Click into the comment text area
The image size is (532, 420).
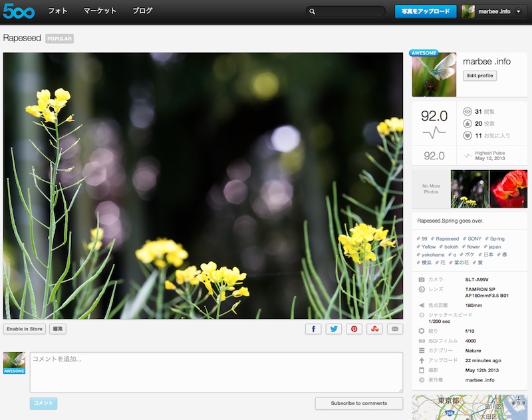tap(216, 371)
